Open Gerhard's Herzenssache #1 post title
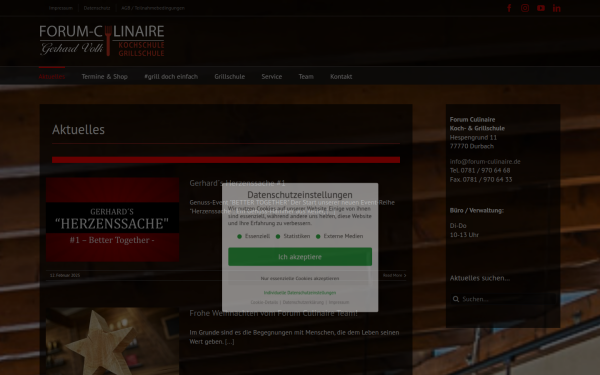This screenshot has width=600, height=375. click(x=237, y=183)
